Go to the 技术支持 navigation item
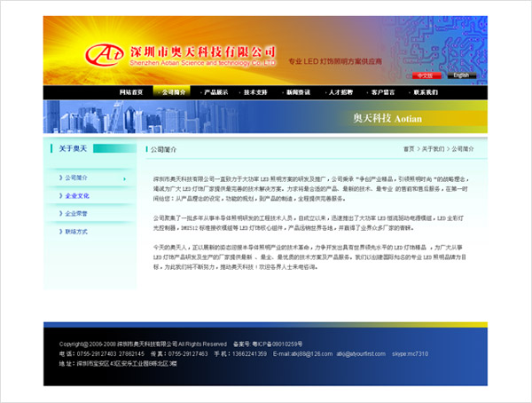Viewport: 532px width, 403px height. coord(255,92)
